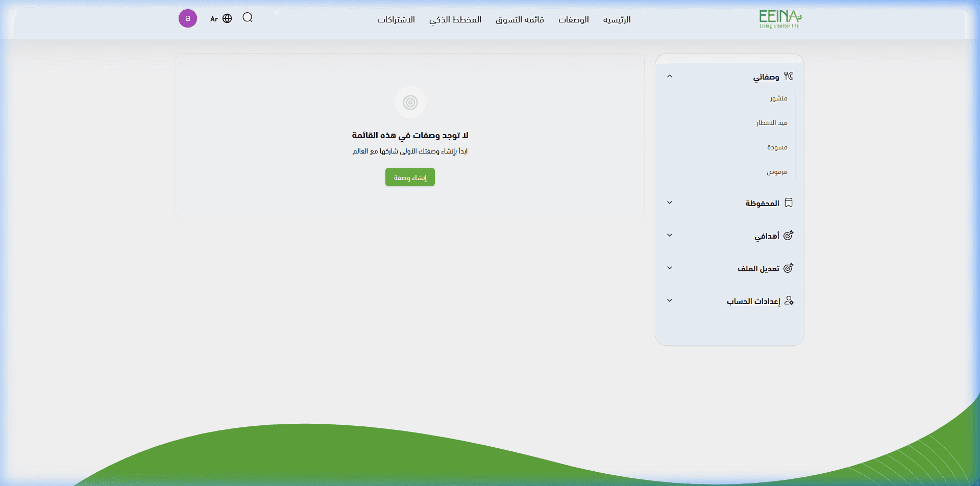Select مسودة under وصفاتي
Viewport: 980px width, 486px height.
tap(777, 147)
